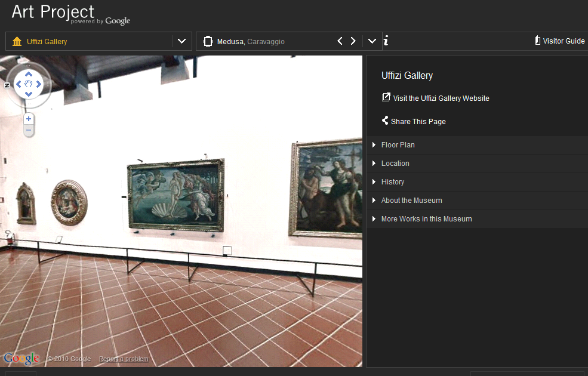
Task: Click the external link icon beside Visit Website
Action: (x=386, y=97)
